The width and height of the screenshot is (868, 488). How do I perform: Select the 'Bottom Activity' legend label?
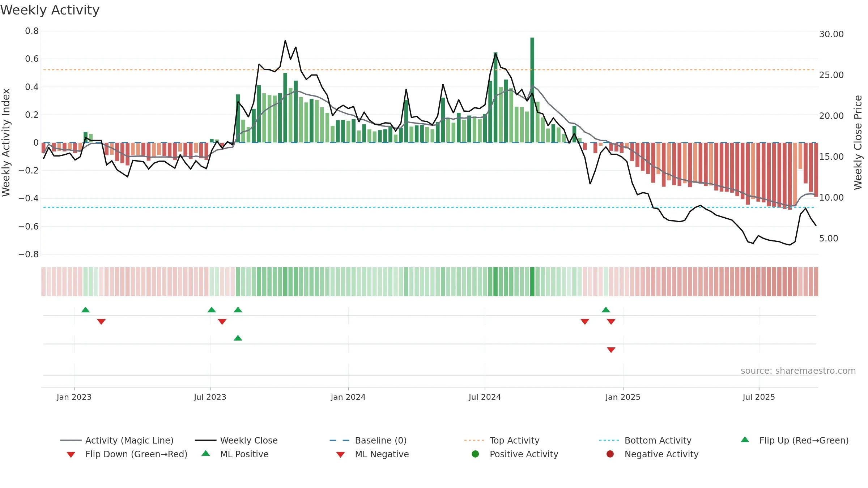pyautogui.click(x=658, y=440)
